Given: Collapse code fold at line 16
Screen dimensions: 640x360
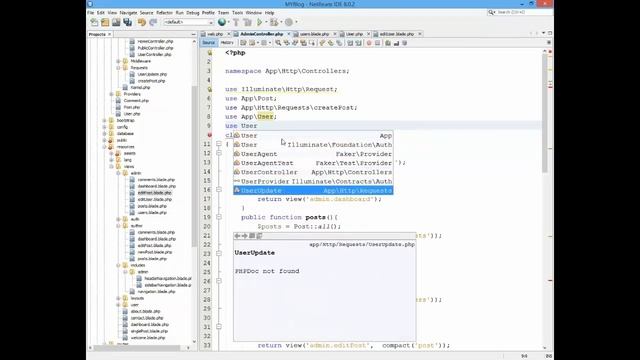Looking at the screenshot, I should point(219,190).
